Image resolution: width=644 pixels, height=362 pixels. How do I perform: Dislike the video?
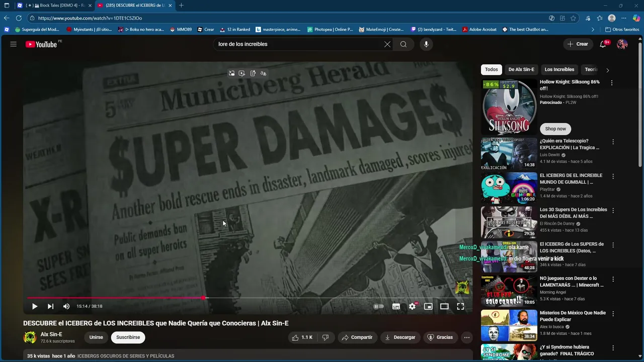[326, 337]
